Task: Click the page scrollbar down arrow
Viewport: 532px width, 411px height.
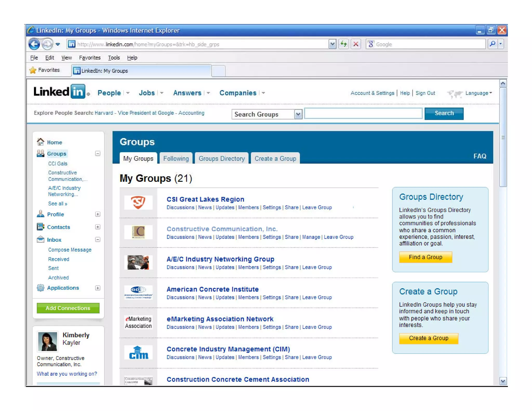Action: (x=503, y=381)
